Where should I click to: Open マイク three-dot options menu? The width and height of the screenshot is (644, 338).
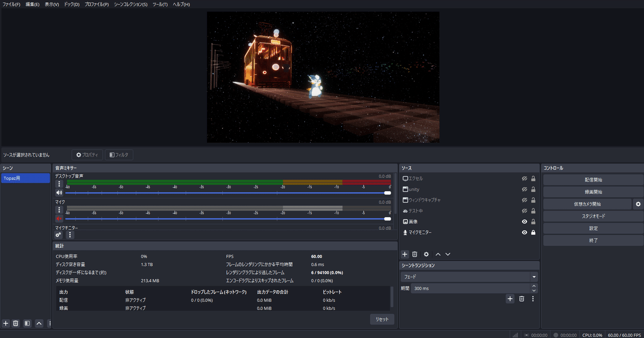tap(59, 210)
